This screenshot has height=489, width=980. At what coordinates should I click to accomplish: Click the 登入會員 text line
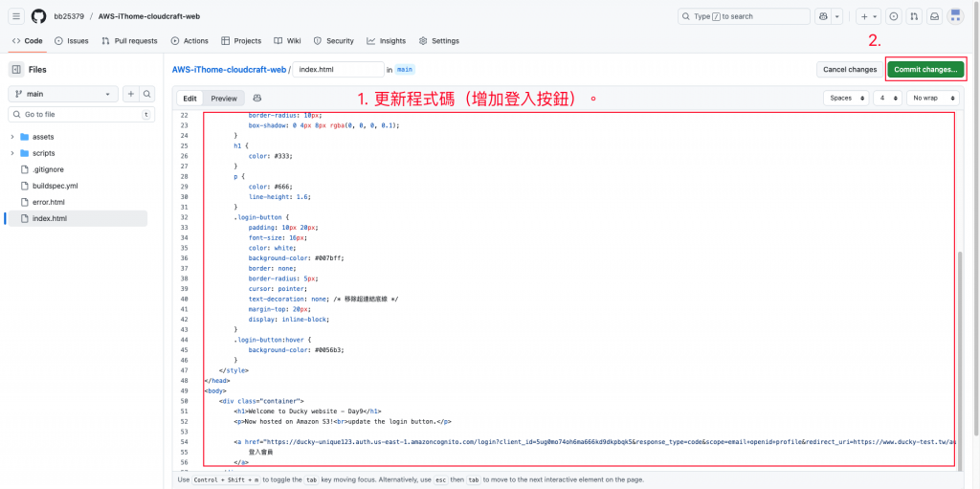coord(260,452)
